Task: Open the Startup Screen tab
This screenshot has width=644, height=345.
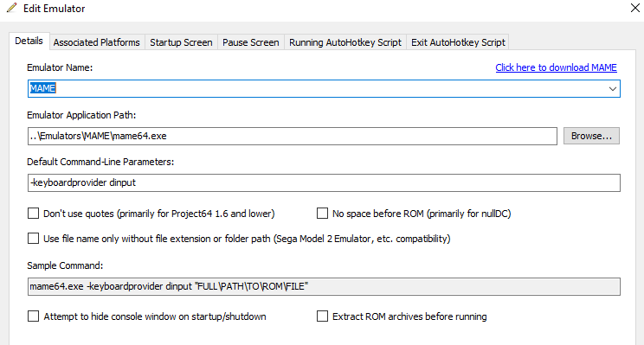Action: (181, 42)
